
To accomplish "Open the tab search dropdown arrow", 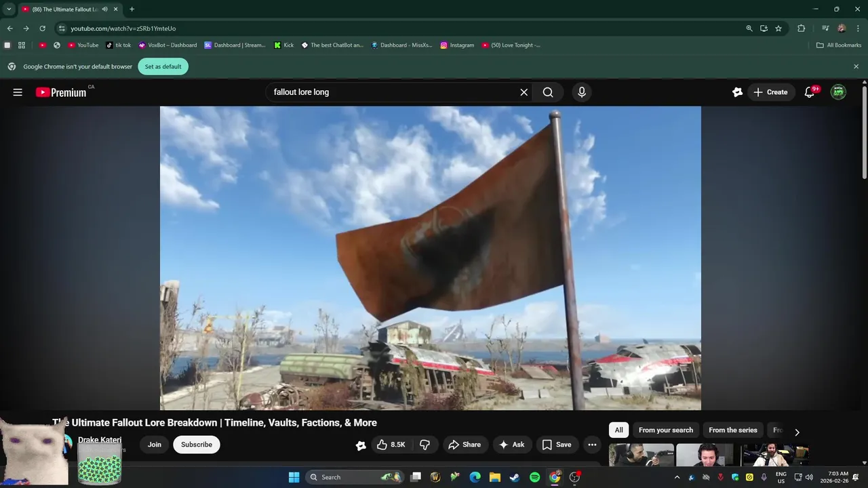I will pos(9,9).
